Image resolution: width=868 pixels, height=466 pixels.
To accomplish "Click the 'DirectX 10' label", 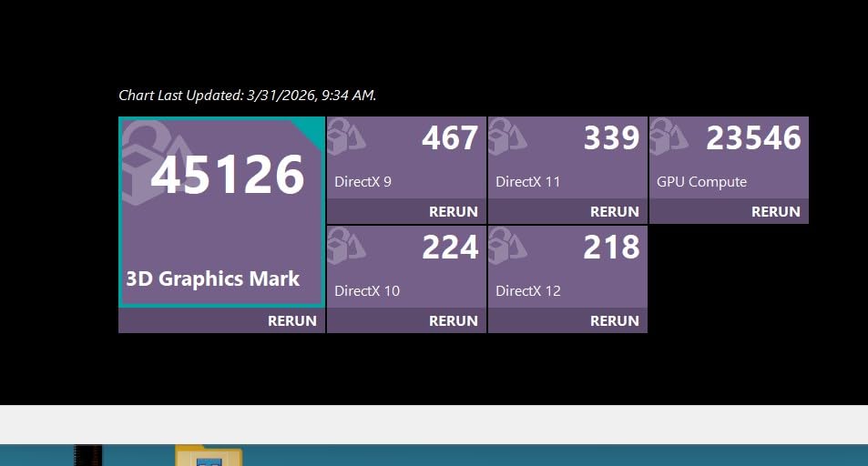I will [366, 290].
